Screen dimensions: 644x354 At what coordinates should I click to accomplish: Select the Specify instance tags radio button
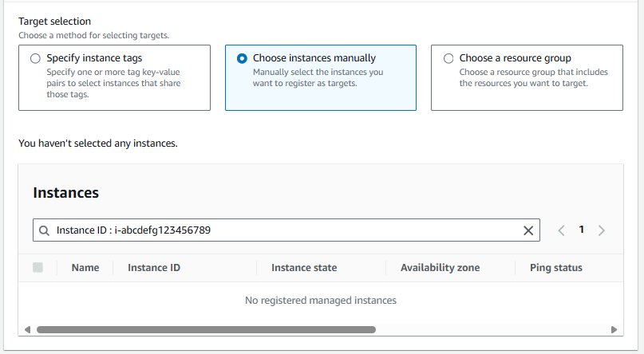35,59
